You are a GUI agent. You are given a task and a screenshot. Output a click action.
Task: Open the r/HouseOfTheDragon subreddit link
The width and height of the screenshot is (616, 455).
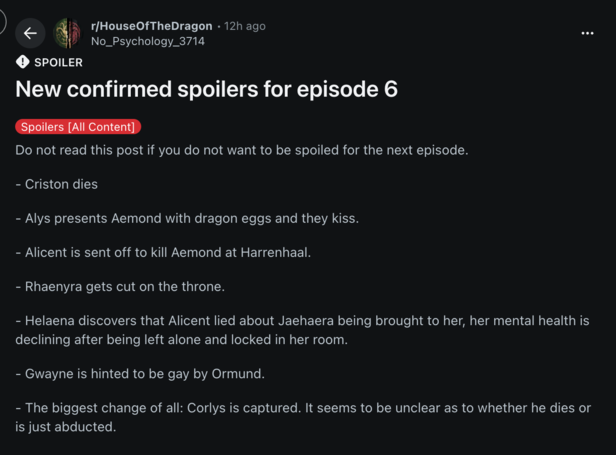click(152, 26)
